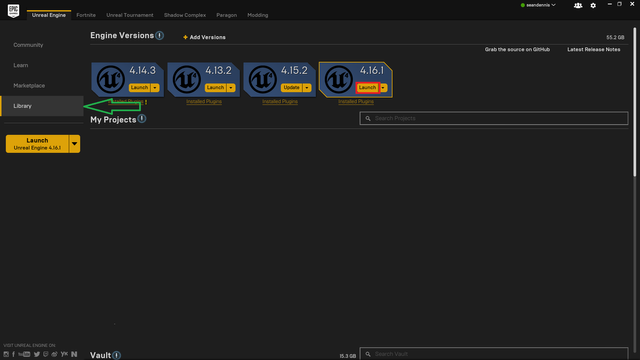Open Installed Plugins for 4.13.2
The image size is (640, 360).
pos(204,102)
